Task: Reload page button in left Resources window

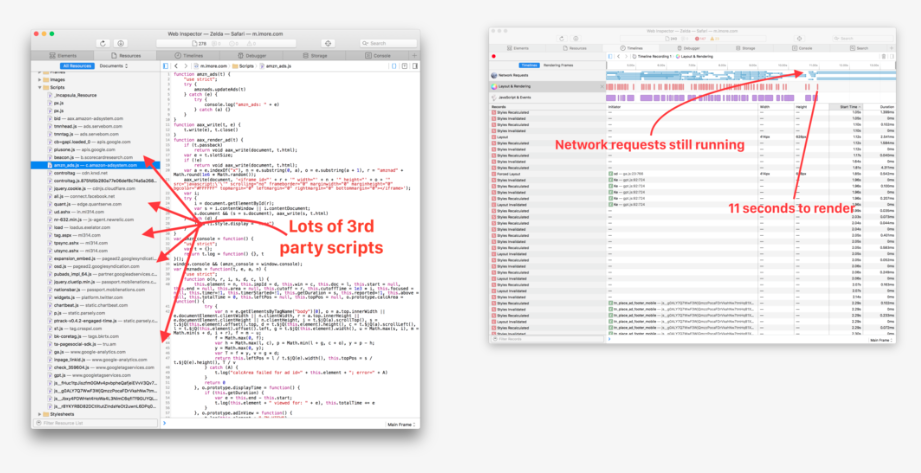Action: (x=103, y=43)
